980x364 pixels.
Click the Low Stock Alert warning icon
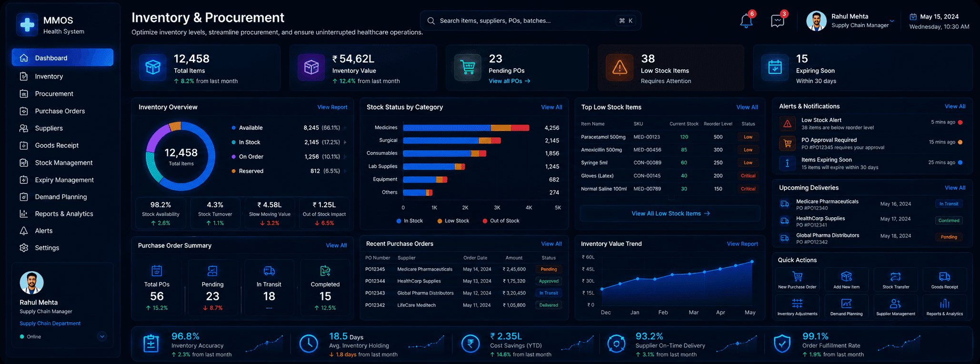(x=787, y=124)
